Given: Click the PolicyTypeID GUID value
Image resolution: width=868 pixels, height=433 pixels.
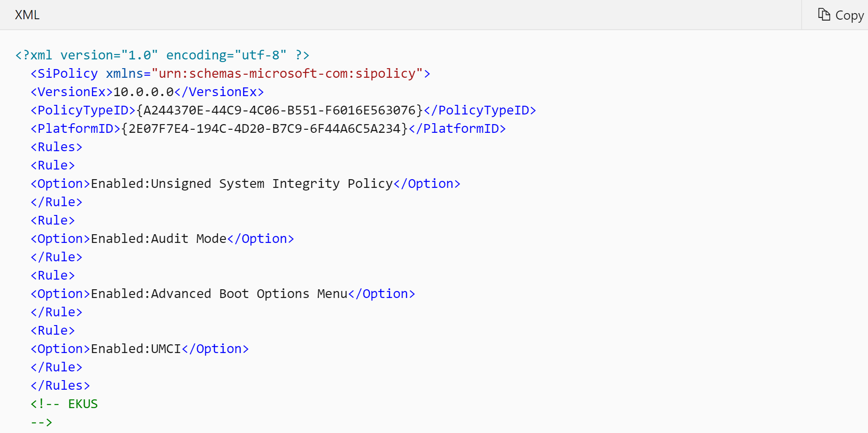Looking at the screenshot, I should pyautogui.click(x=279, y=110).
